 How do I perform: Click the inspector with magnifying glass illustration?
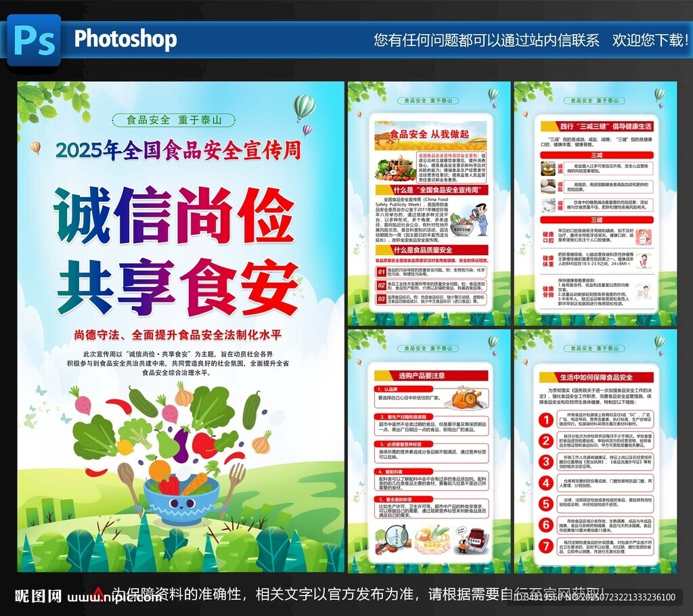[480, 220]
